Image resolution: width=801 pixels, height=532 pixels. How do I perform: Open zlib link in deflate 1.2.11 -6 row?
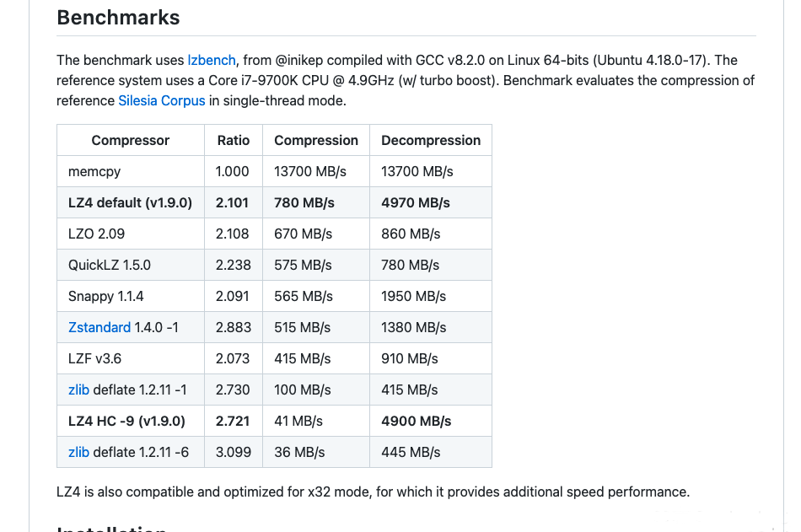(x=78, y=452)
